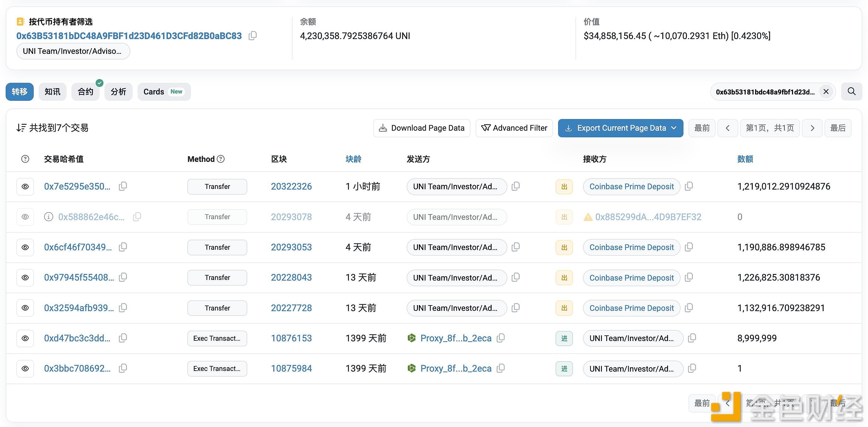Toggle eye preview for 0x32594afb939 row
This screenshot has width=868, height=427.
[x=25, y=308]
